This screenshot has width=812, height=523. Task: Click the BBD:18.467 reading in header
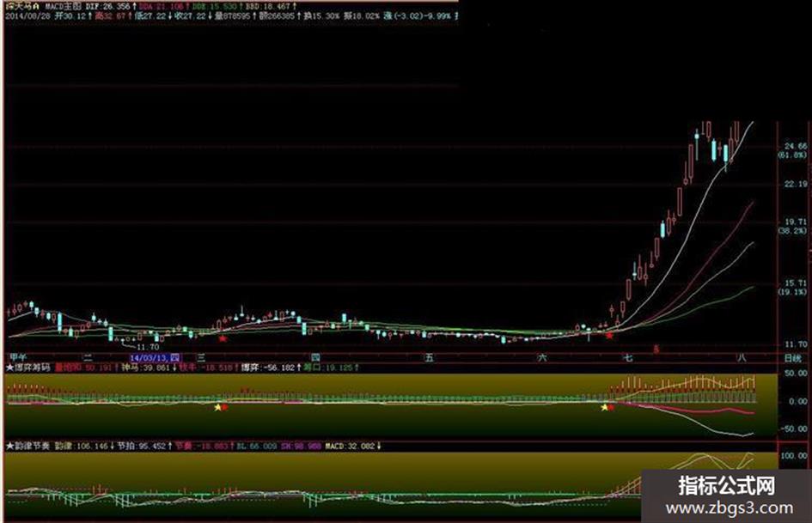click(x=271, y=6)
